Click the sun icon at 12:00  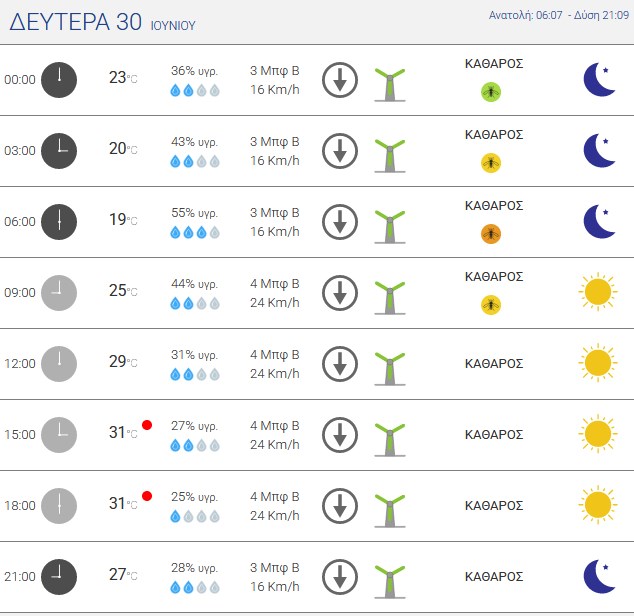click(x=598, y=363)
